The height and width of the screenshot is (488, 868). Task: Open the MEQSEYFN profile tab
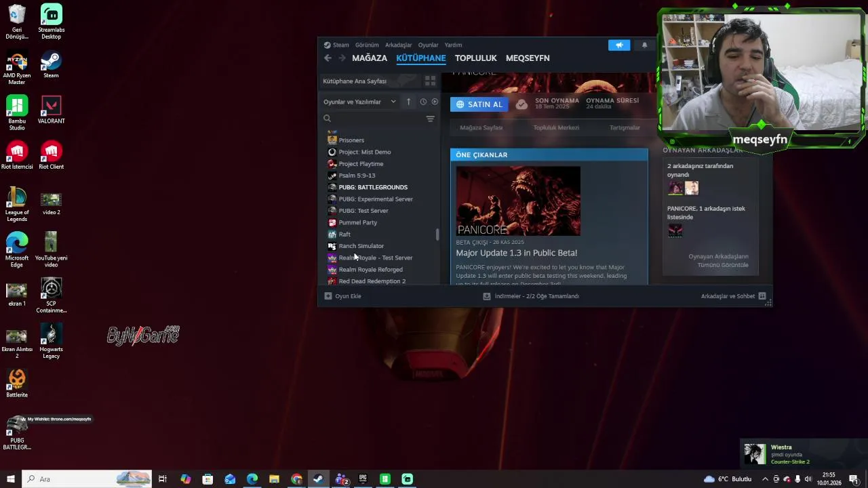tap(528, 58)
